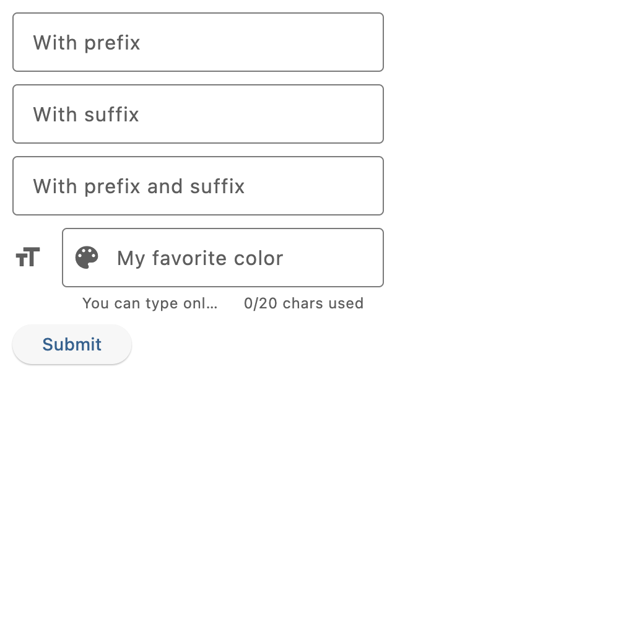Click empty right side of With prefix field
The image size is (644, 644).
[287, 42]
